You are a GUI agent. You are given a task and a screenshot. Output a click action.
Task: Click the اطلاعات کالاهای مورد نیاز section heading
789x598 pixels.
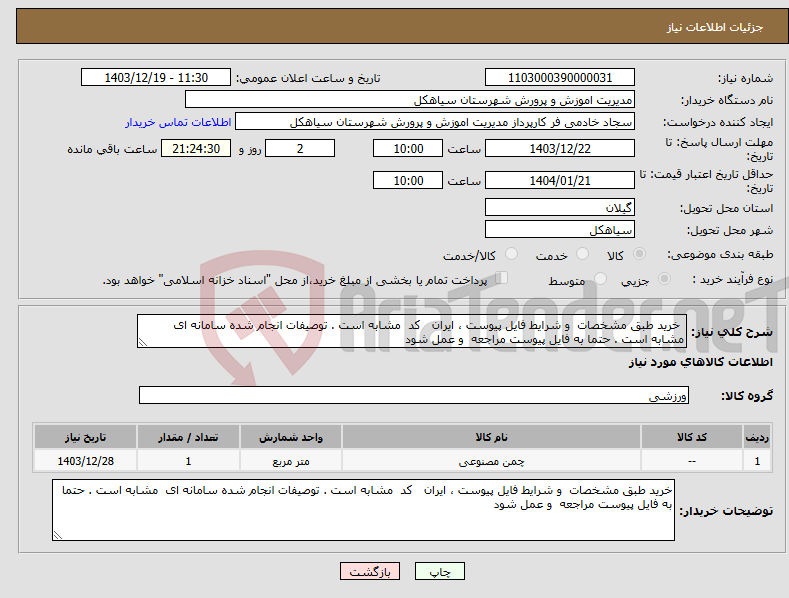click(700, 362)
